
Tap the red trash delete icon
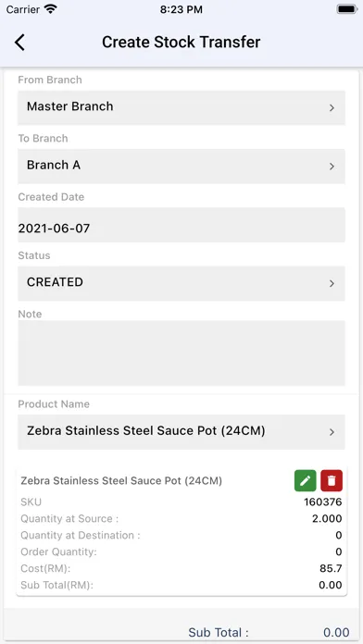332,480
